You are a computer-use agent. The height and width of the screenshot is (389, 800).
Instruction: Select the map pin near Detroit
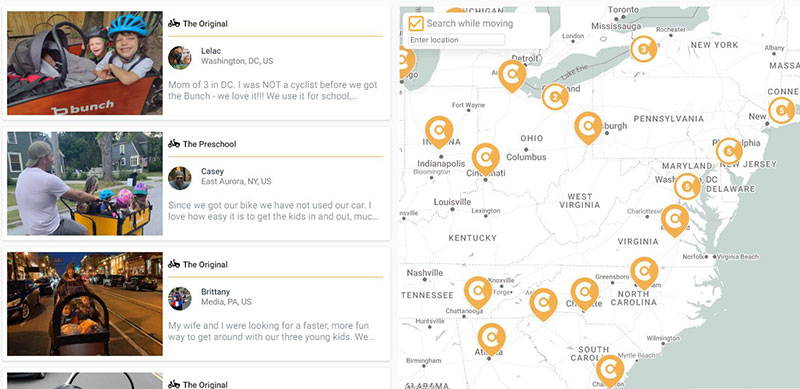coord(512,76)
